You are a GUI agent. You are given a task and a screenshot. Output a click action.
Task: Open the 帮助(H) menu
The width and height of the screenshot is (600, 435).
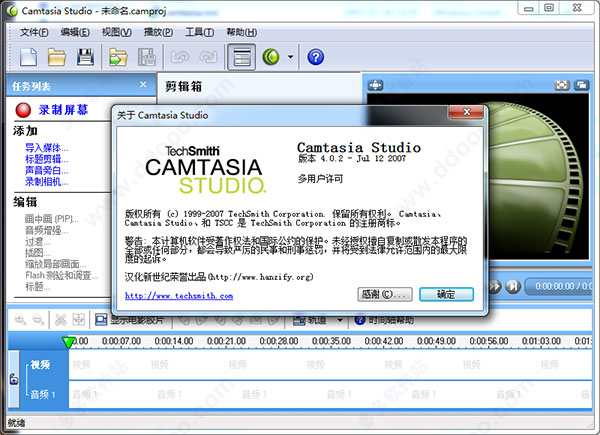(241, 32)
